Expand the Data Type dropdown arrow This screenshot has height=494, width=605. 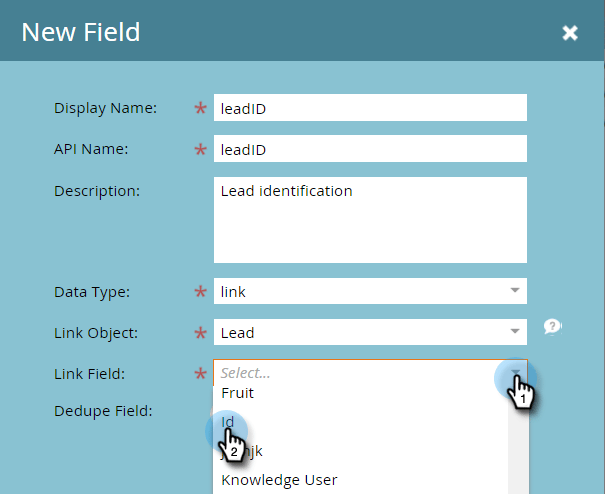pos(515,290)
